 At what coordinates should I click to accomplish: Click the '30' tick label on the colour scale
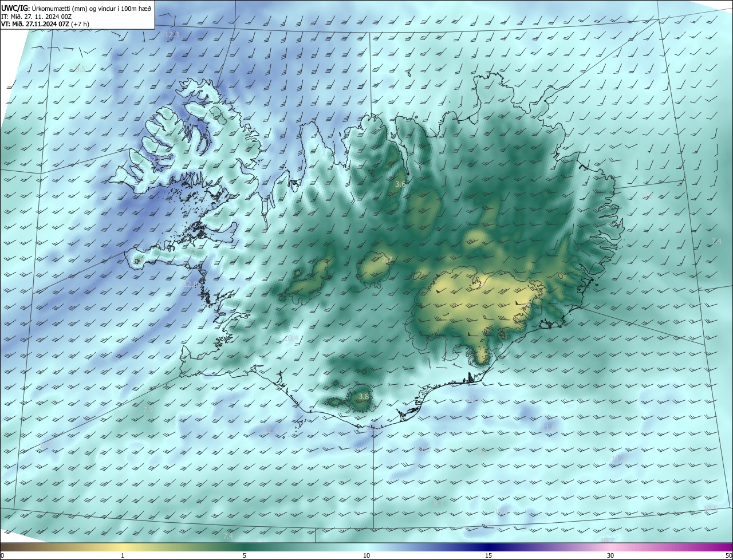[610, 555]
